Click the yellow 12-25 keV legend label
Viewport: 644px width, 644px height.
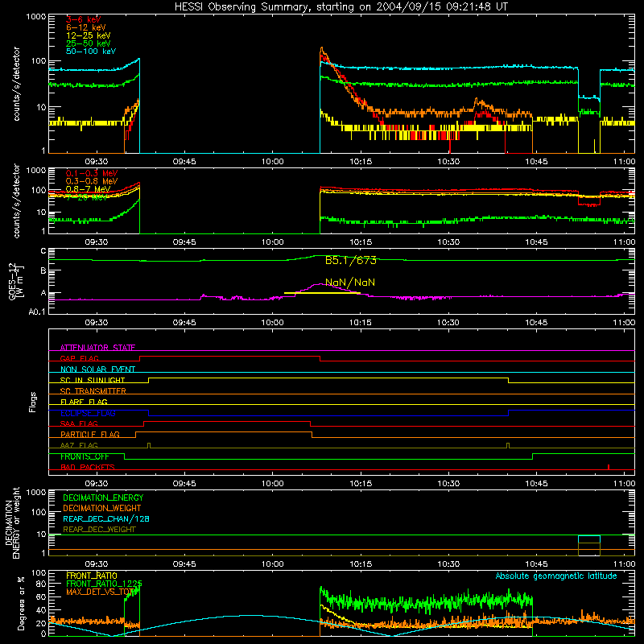click(88, 35)
